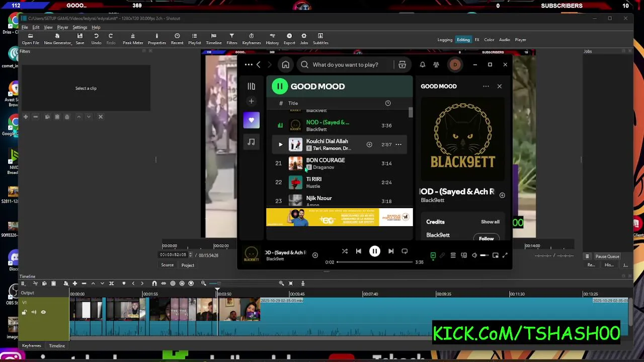The height and width of the screenshot is (362, 644).
Task: Skip to the next track in Spotify
Action: pos(391,251)
